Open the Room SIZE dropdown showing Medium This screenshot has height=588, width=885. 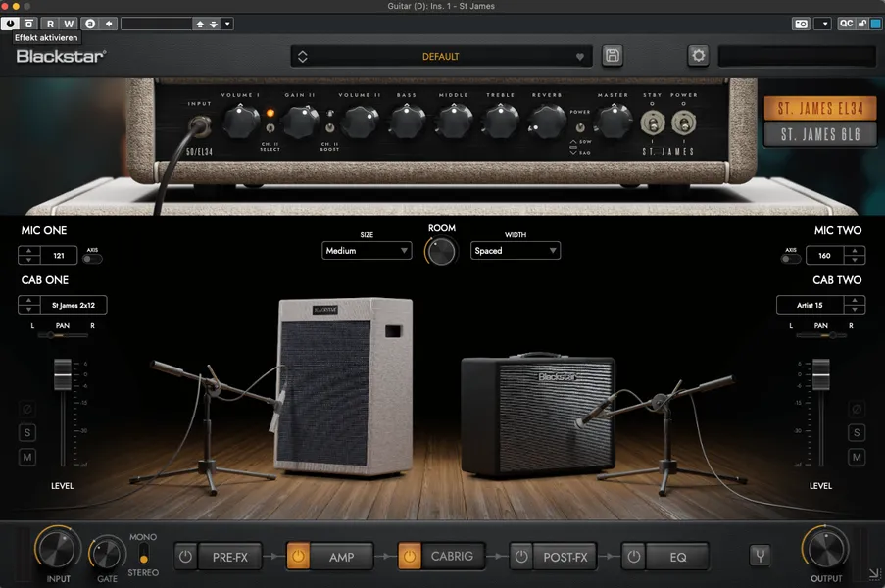click(x=367, y=251)
